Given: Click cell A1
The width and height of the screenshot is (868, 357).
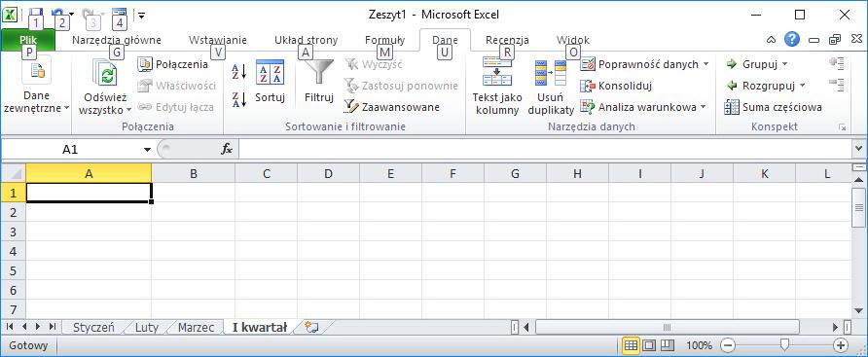Looking at the screenshot, I should [x=89, y=193].
